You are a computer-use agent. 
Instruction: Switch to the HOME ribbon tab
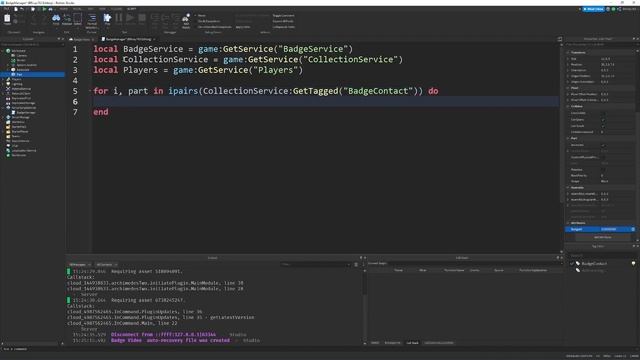pyautogui.click(x=64, y=9)
